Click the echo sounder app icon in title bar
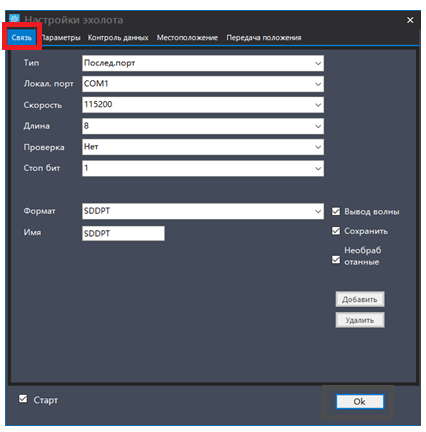 [x=14, y=19]
